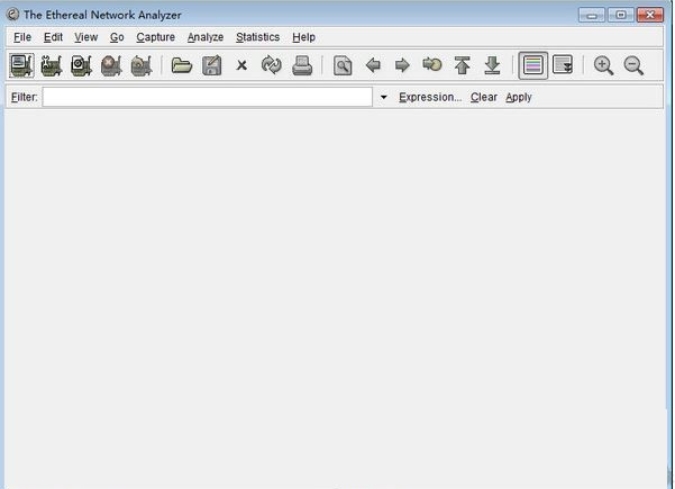The height and width of the screenshot is (489, 675).
Task: Minimize the Ethereal window
Action: [591, 15]
